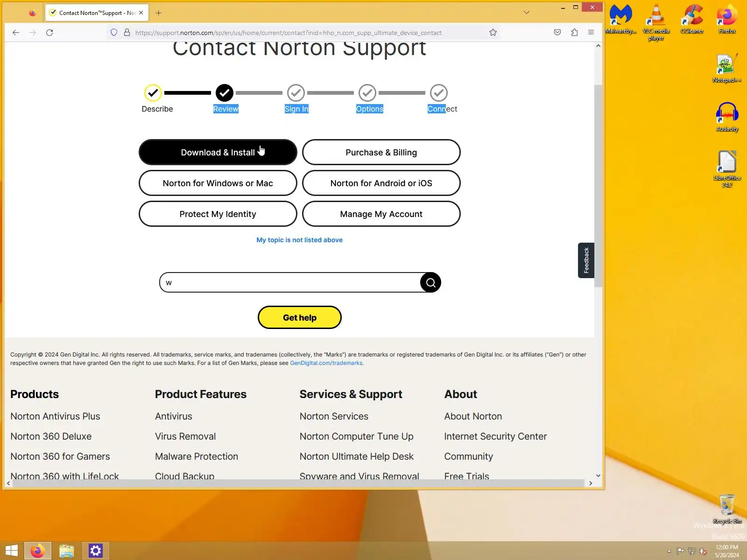Click My topic is not listed above
Image resolution: width=747 pixels, height=560 pixels.
coord(299,240)
